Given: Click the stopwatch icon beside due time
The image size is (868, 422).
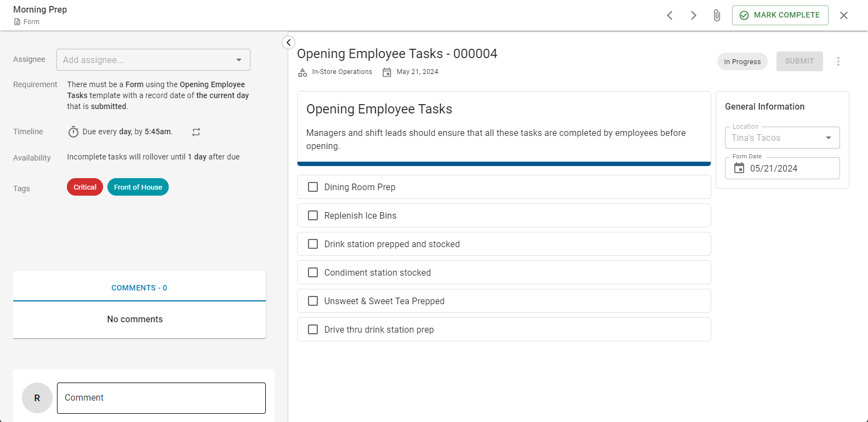Looking at the screenshot, I should pyautogui.click(x=73, y=132).
